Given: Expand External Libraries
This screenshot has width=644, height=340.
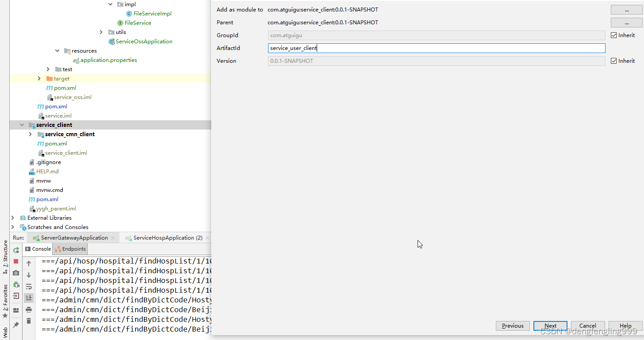Looking at the screenshot, I should (x=13, y=218).
